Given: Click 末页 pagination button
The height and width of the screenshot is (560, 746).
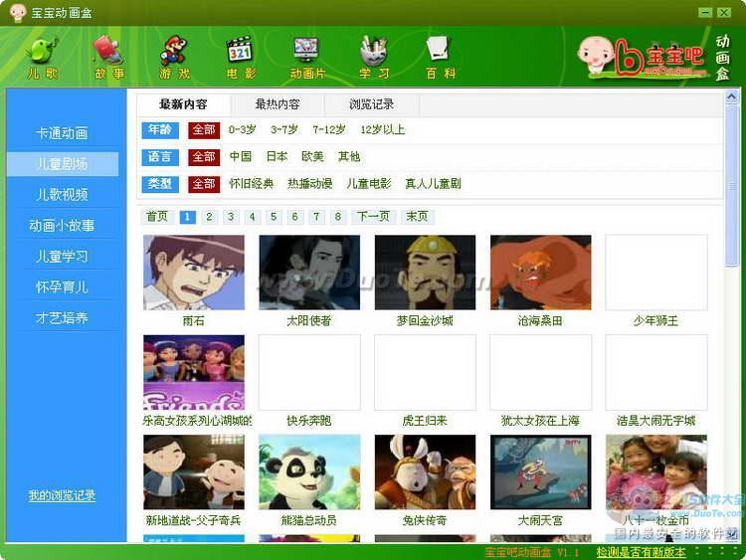Looking at the screenshot, I should click(417, 217).
